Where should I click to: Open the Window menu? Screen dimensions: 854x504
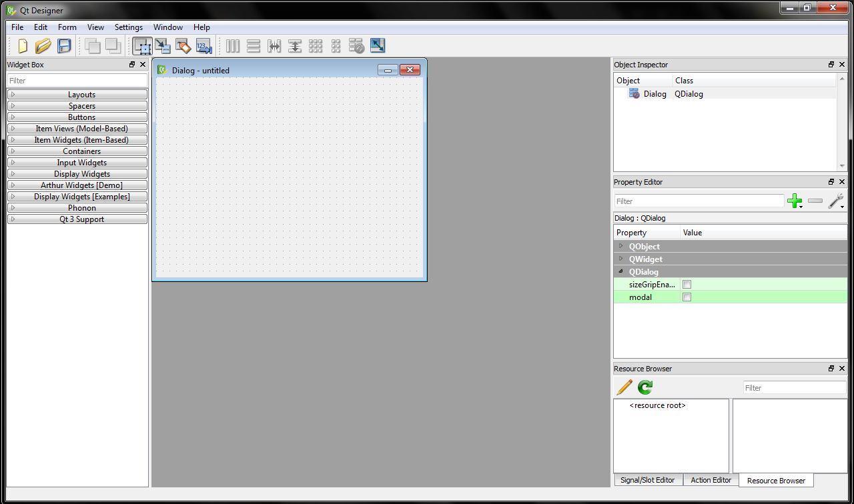tap(168, 27)
